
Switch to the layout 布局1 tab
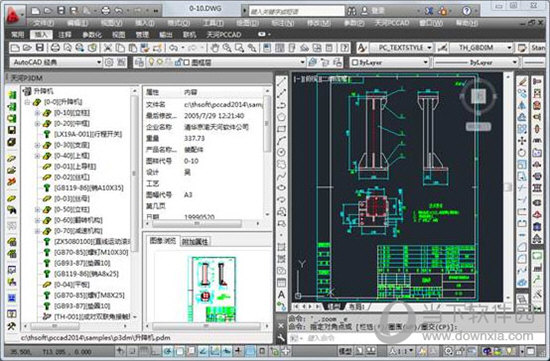(x=356, y=307)
